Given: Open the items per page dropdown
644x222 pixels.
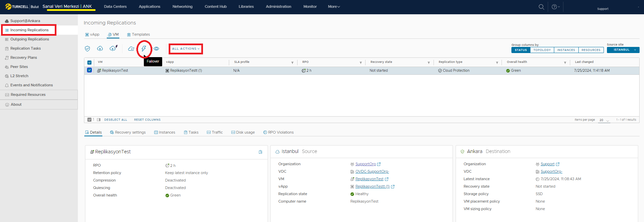Looking at the screenshot, I should (604, 120).
